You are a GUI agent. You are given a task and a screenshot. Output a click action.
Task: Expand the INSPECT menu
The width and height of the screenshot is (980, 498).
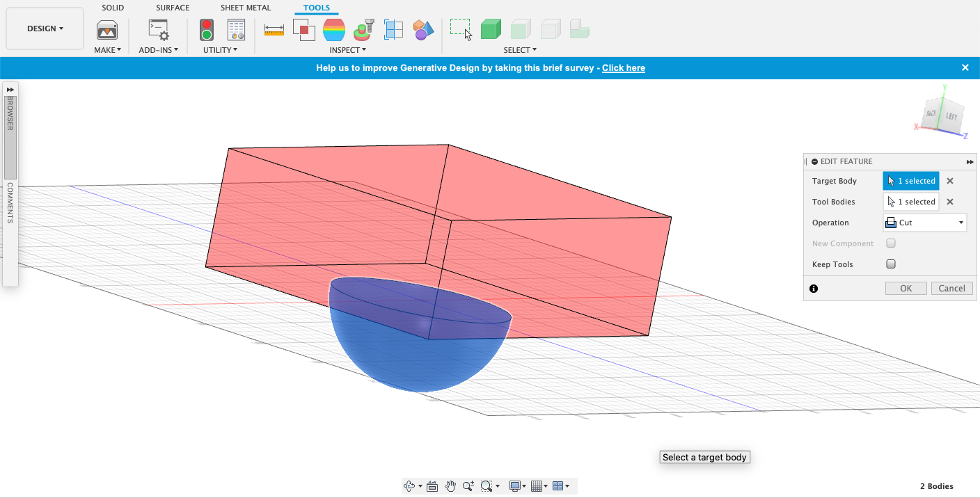(347, 50)
